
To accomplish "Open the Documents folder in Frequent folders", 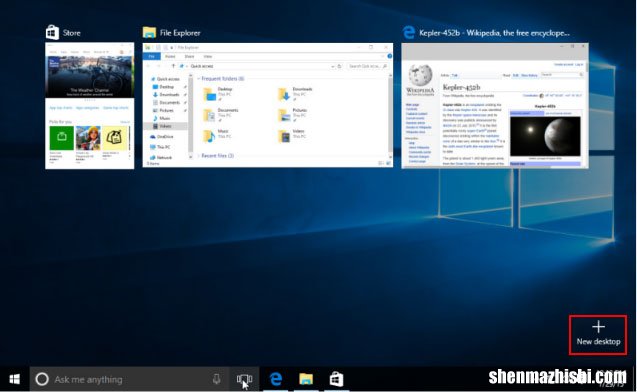I will (221, 115).
